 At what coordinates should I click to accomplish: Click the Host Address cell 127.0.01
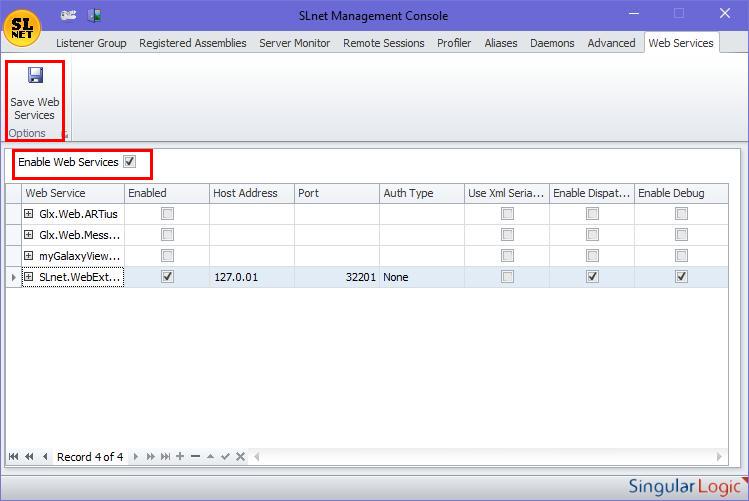click(x=252, y=277)
